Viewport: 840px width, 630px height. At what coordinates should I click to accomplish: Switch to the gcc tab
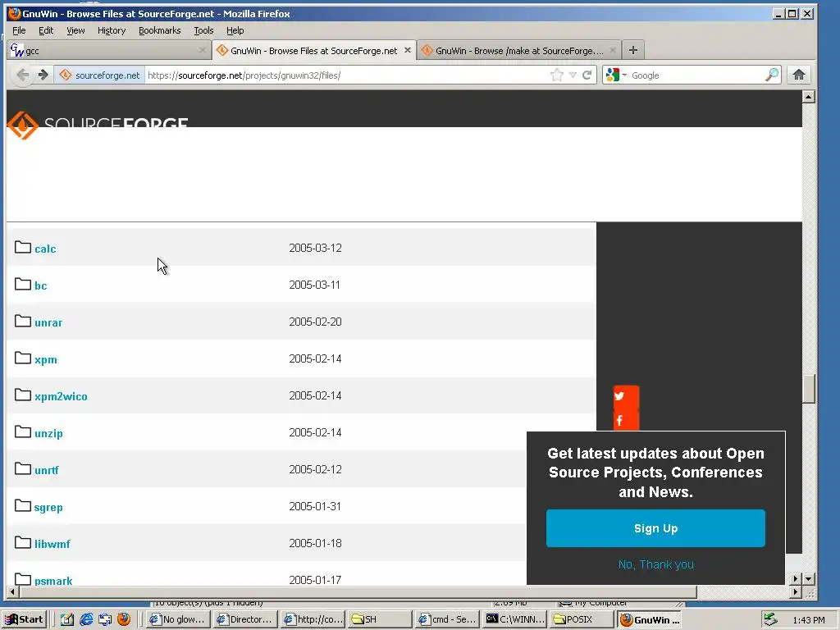coord(107,50)
